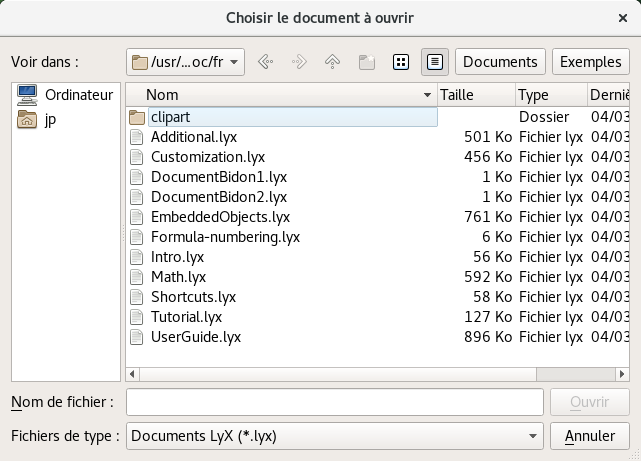This screenshot has height=461, width=641.
Task: Go to the parent directory with the up arrow
Action: tap(332, 62)
